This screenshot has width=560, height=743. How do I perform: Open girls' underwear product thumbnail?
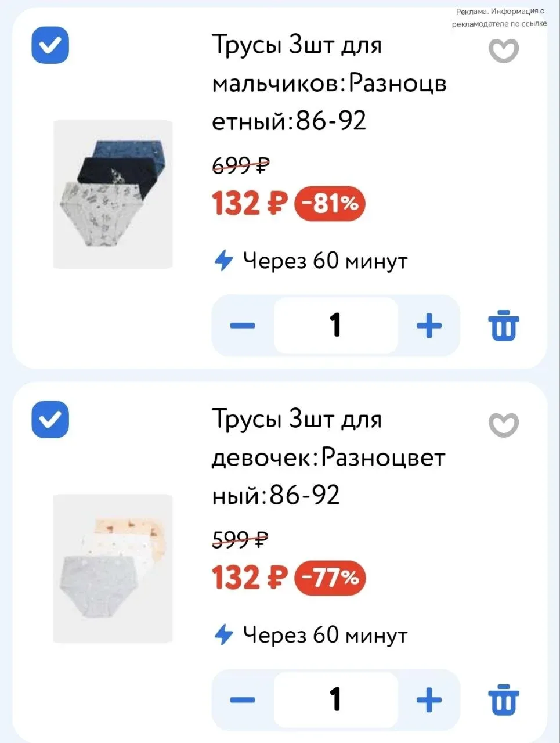tap(113, 569)
